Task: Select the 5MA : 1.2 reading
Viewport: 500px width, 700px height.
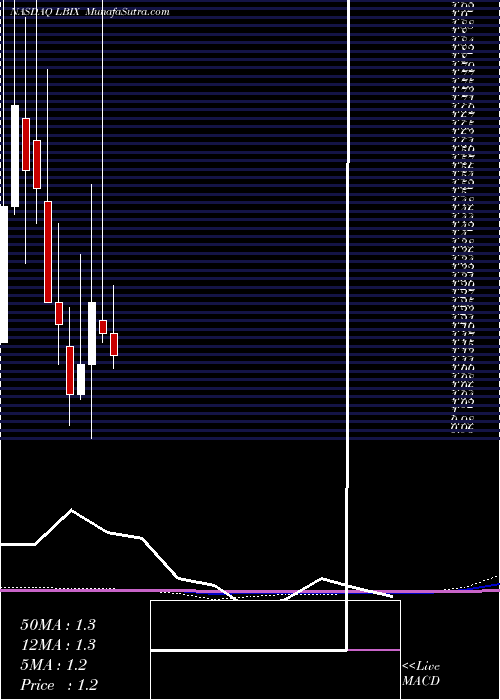Action: pyautogui.click(x=54, y=665)
